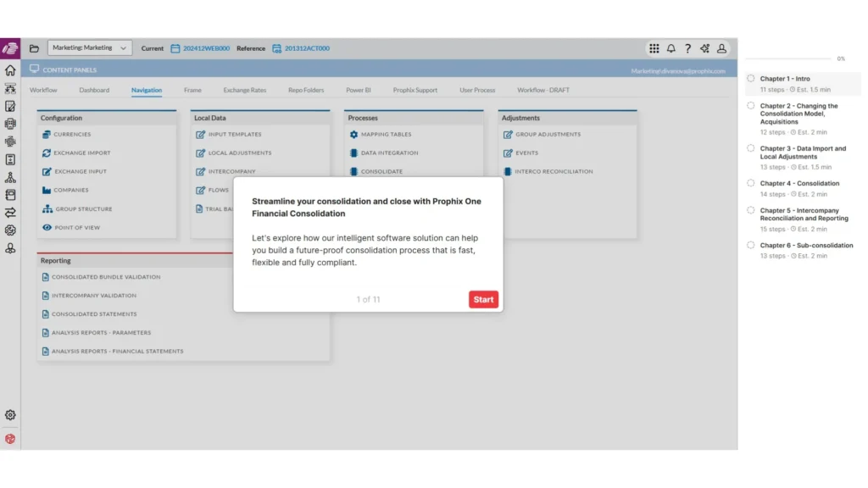Click the Reference period calendar icon

(x=277, y=48)
